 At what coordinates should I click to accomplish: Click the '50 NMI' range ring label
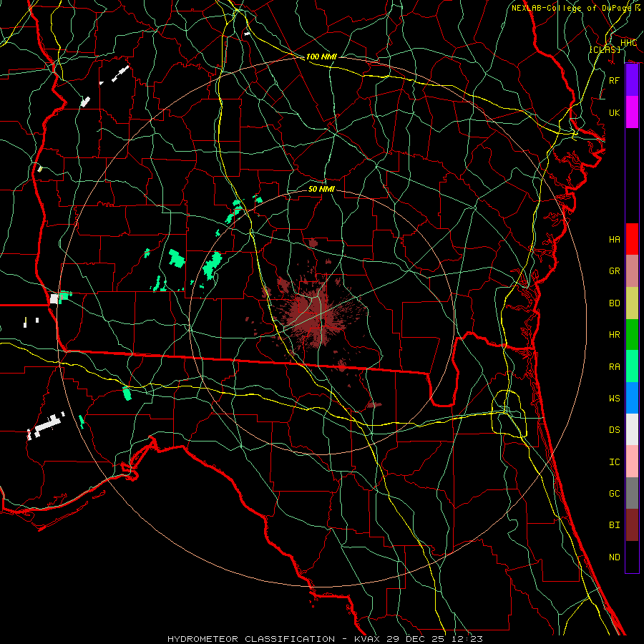click(321, 189)
